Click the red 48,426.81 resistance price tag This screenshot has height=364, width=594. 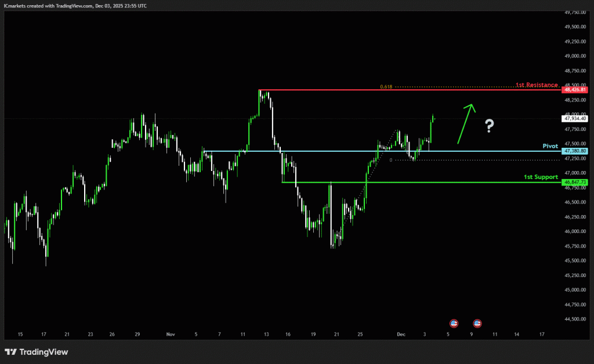[574, 90]
